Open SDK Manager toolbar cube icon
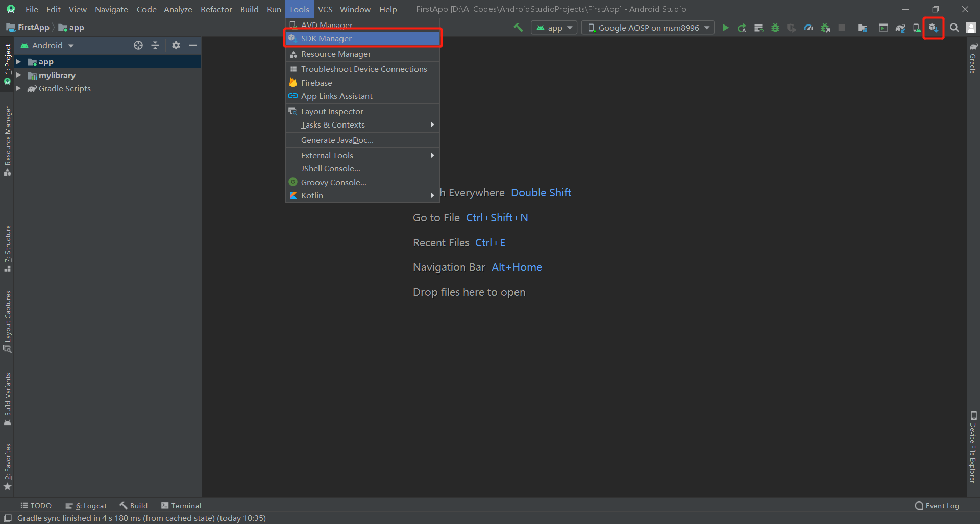 click(x=934, y=28)
